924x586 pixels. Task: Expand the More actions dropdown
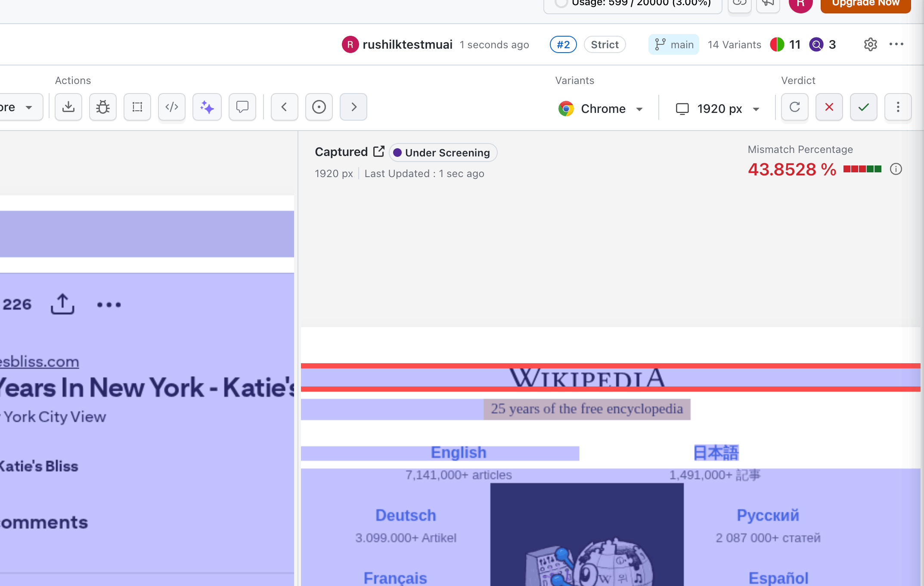coord(17,107)
